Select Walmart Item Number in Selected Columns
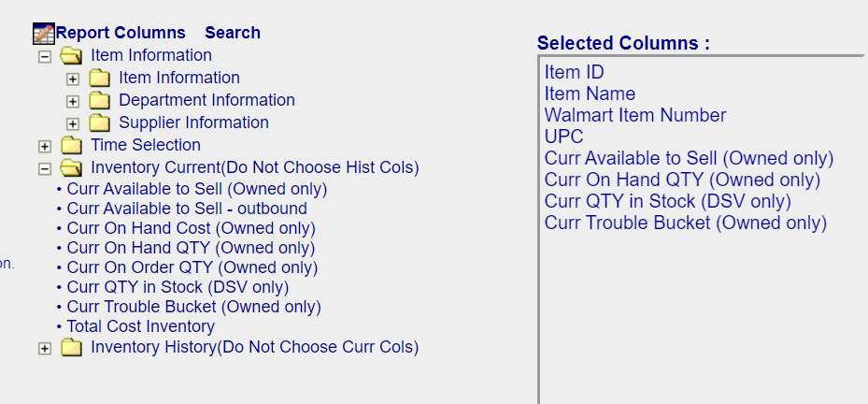868x404 pixels. click(635, 115)
